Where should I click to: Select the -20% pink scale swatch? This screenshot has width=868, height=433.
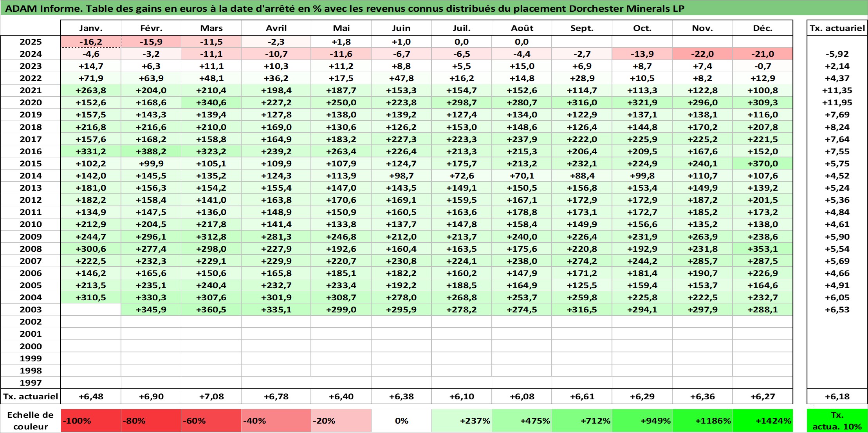[x=341, y=420]
